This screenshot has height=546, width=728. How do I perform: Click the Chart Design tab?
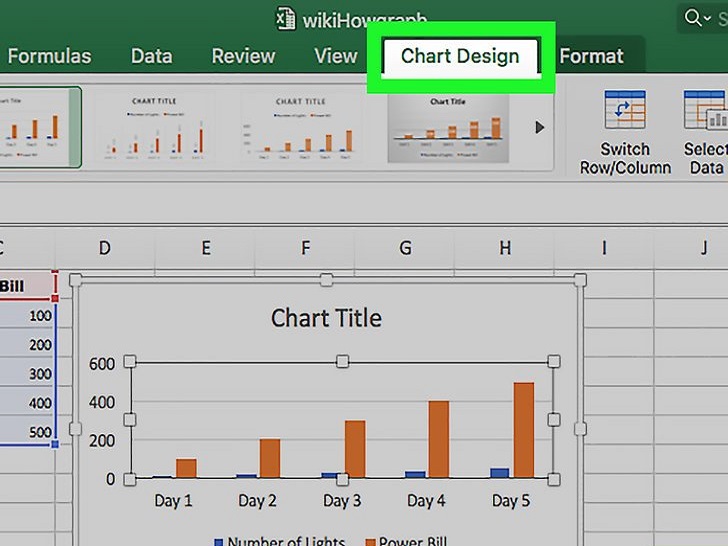tap(460, 56)
